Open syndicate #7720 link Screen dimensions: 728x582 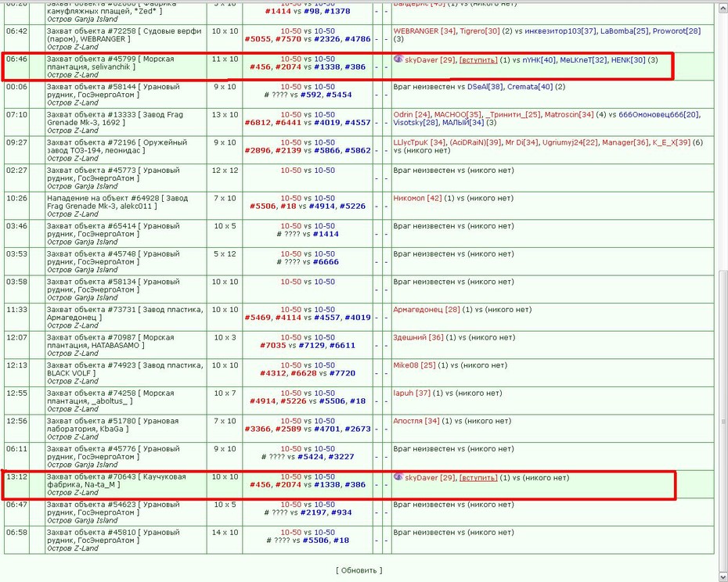pyautogui.click(x=342, y=373)
